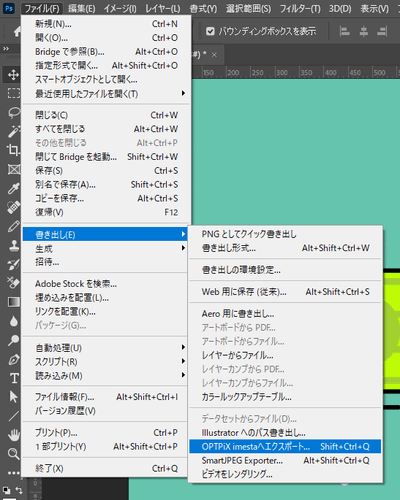
Task: Select the Lasso tool
Action: pos(13,112)
